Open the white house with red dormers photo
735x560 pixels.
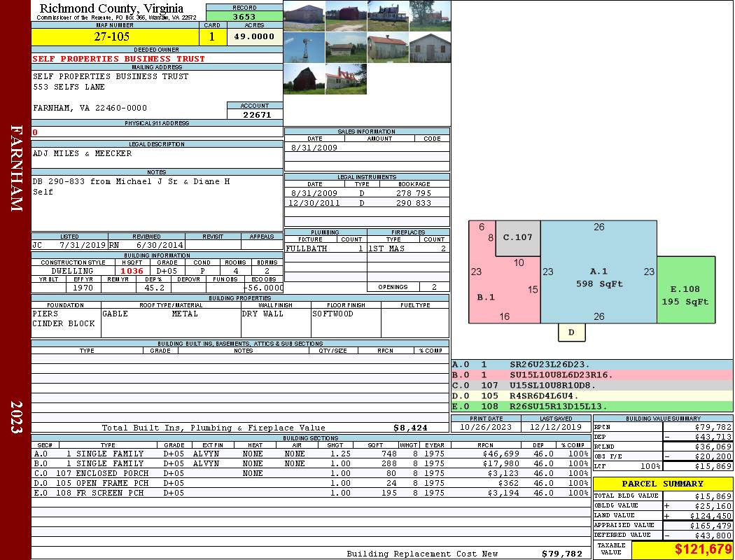[346, 79]
